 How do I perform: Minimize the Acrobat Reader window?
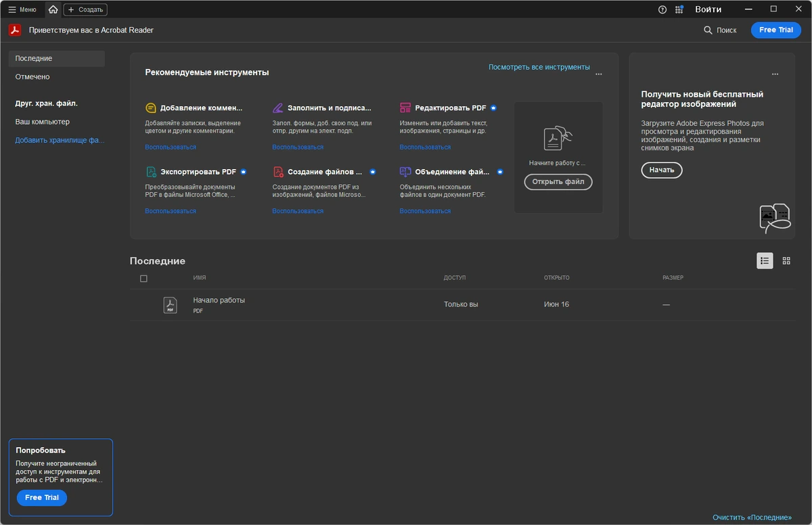coord(748,9)
